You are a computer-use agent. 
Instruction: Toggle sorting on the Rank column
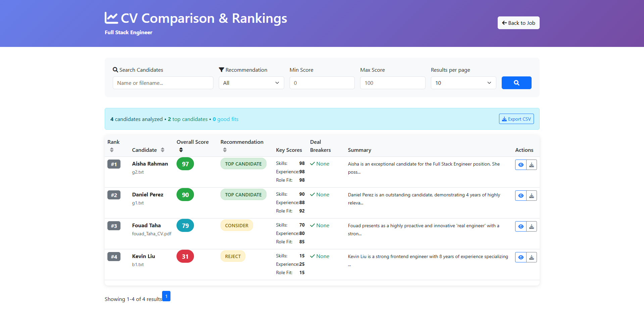(112, 150)
